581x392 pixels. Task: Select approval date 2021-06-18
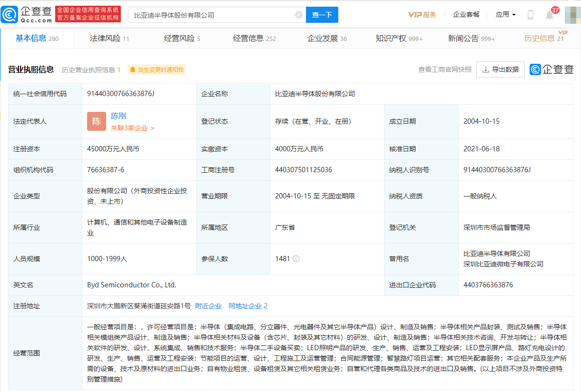(x=482, y=149)
